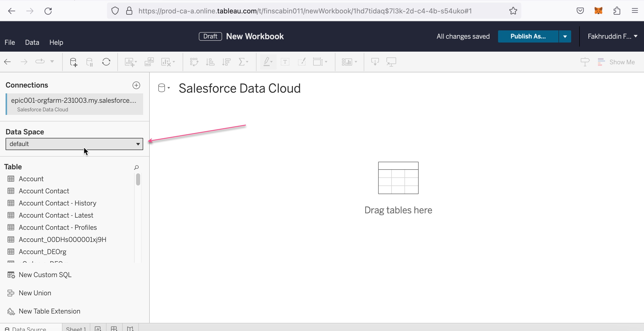Click Sort descending toolbar icon
644x331 pixels.
[x=226, y=62]
